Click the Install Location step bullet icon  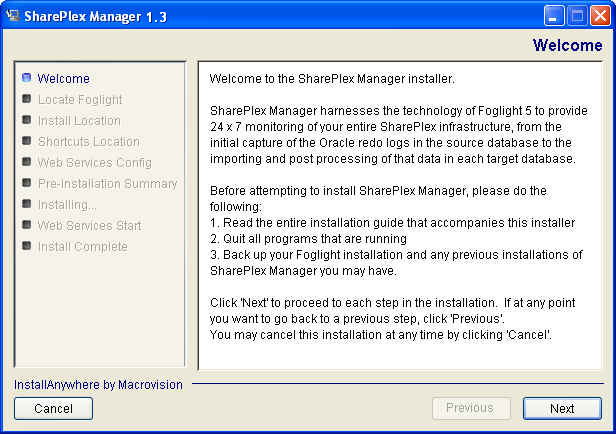[26, 119]
